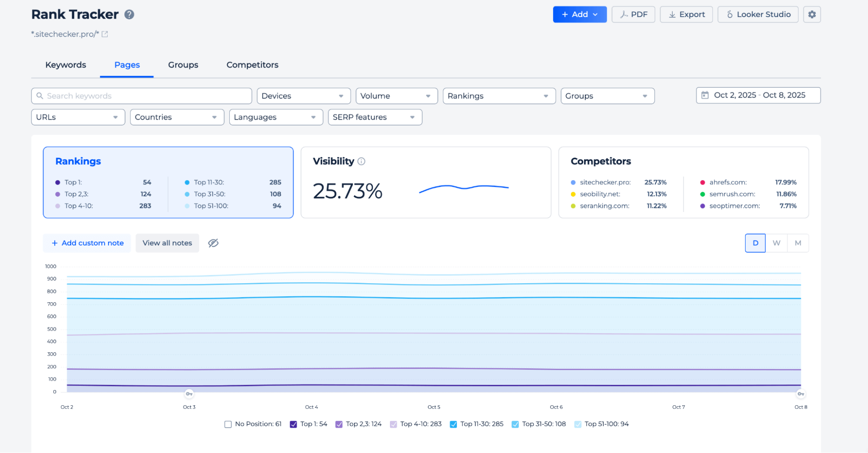The image size is (868, 453).
Task: Click the PDF export button
Action: pos(633,14)
